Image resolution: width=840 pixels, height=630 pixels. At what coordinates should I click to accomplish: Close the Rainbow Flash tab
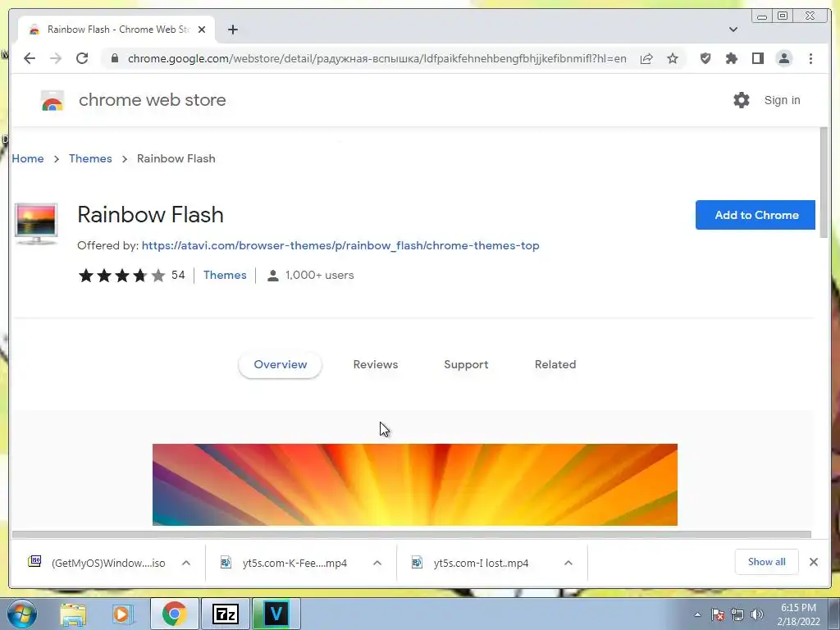202,30
